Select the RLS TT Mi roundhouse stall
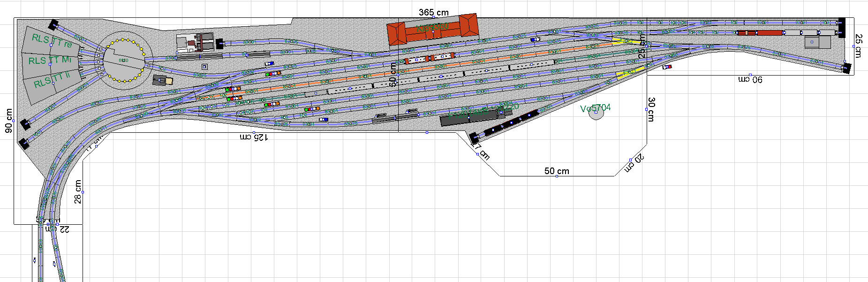The width and height of the screenshot is (868, 282). [x=48, y=61]
